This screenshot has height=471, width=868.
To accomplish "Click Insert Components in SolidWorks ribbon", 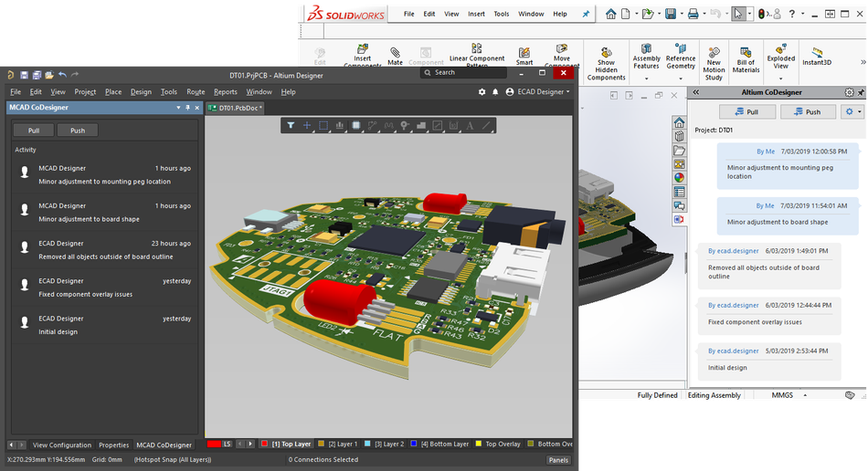I will pyautogui.click(x=362, y=56).
